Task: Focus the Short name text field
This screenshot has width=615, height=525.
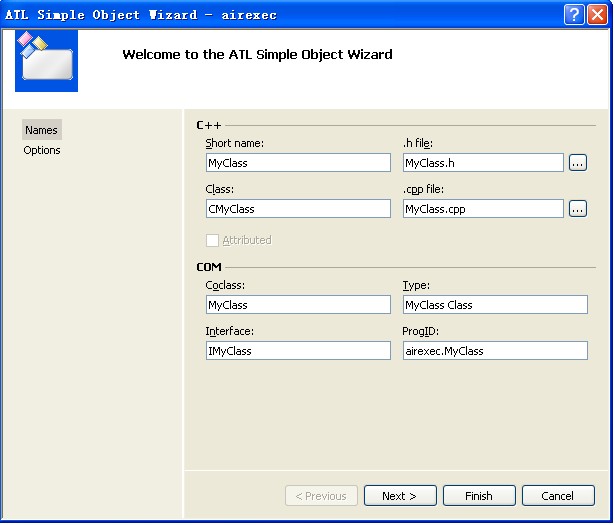Action: click(297, 162)
